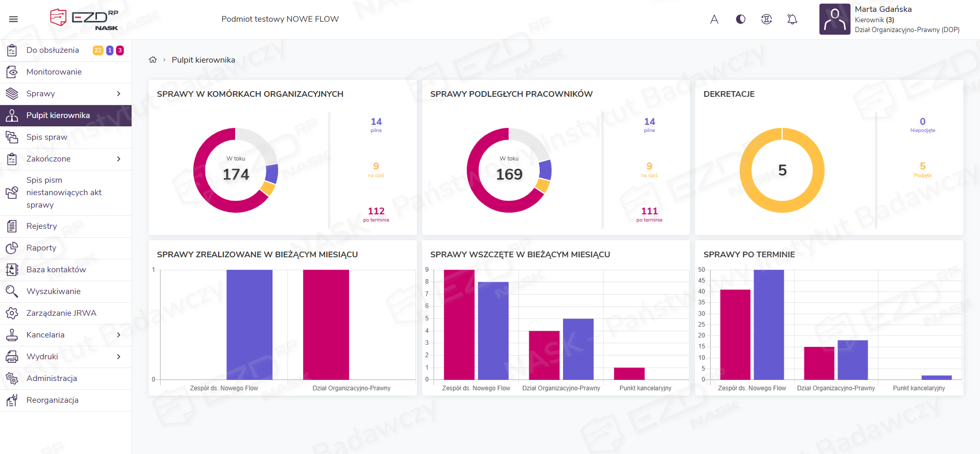The image size is (980, 454).
Task: Click the Administracja gears icon
Action: tap(12, 378)
